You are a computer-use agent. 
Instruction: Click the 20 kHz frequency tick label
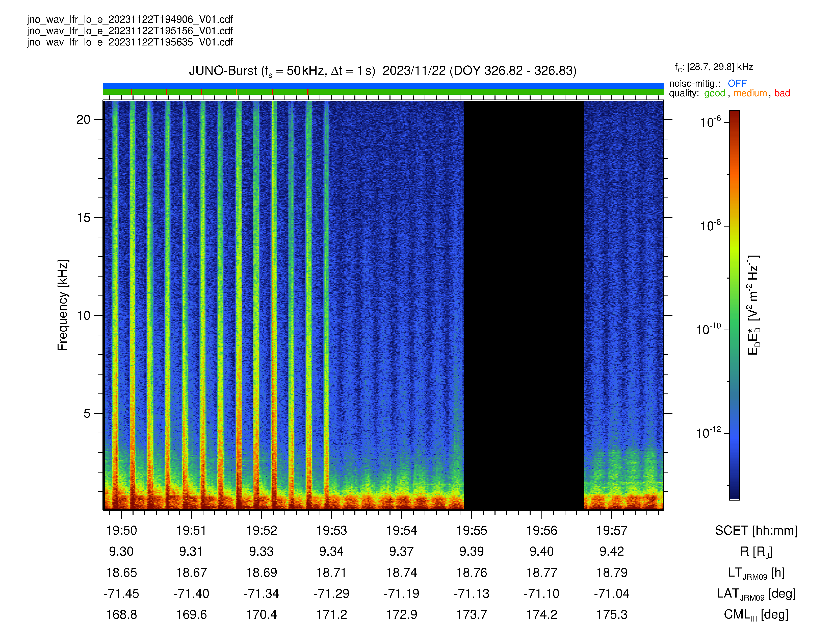point(84,120)
